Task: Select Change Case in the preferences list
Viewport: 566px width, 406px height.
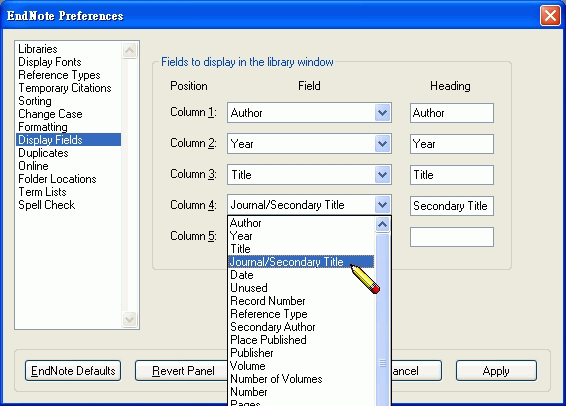Action: click(68, 114)
